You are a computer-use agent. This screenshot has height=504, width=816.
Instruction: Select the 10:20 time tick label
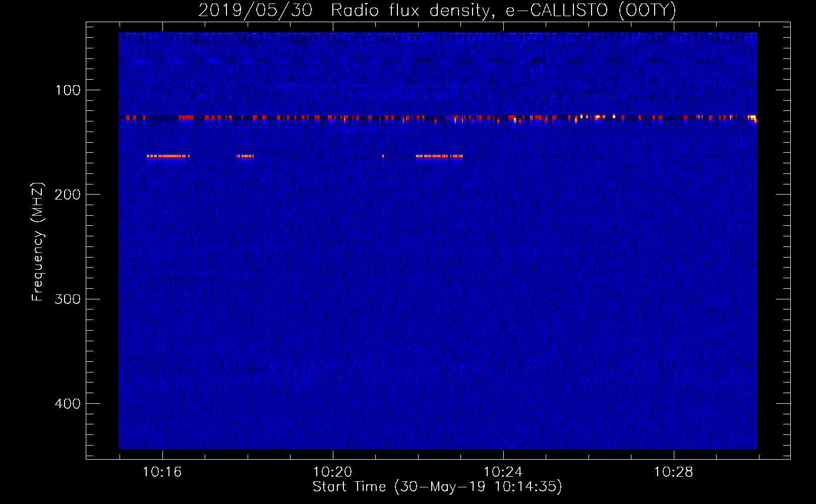click(x=333, y=472)
